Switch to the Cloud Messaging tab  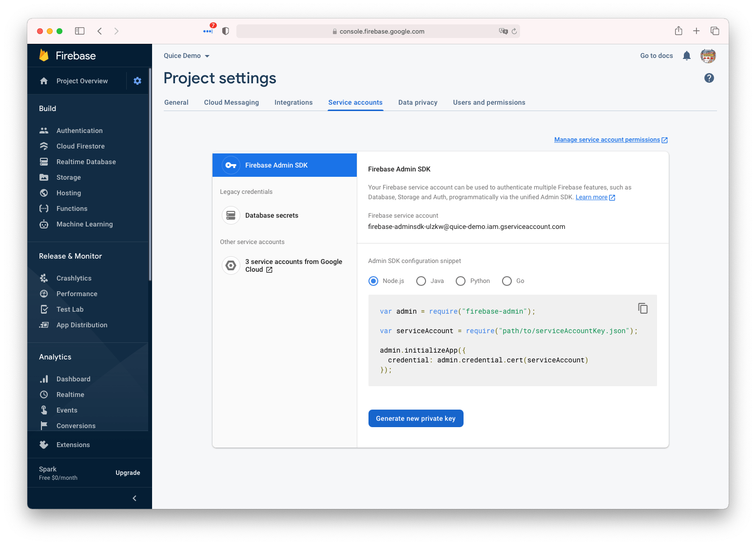pos(232,102)
